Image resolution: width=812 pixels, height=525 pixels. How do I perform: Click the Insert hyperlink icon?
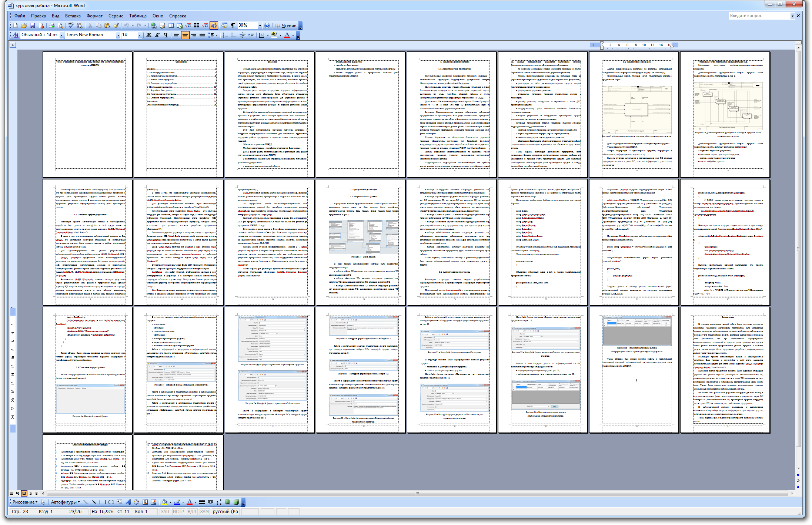[x=154, y=26]
